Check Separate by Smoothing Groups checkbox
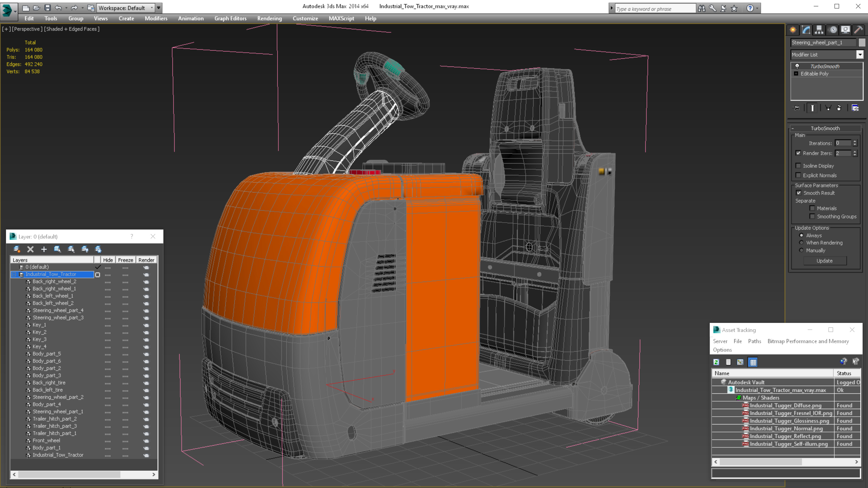This screenshot has height=488, width=868. [x=812, y=216]
